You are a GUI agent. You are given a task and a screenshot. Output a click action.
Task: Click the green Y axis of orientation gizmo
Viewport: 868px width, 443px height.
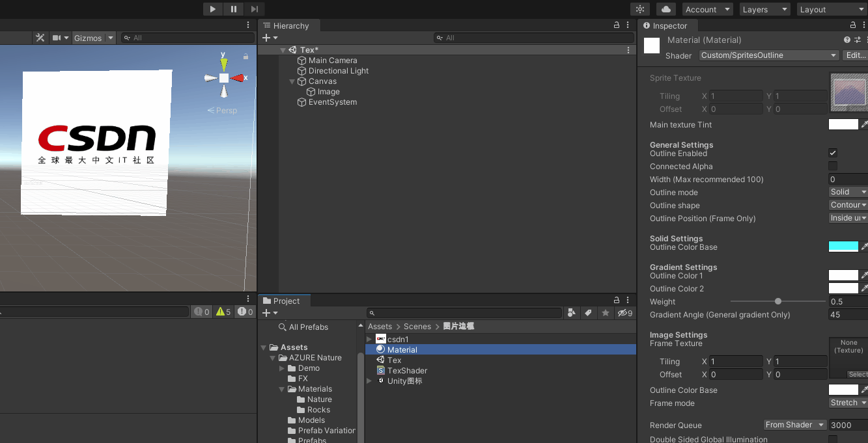224,63
